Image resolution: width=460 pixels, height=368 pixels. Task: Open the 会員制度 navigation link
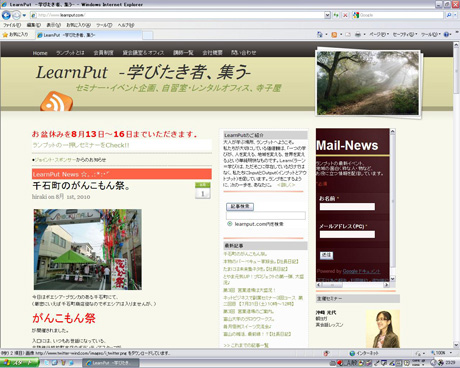tap(103, 53)
